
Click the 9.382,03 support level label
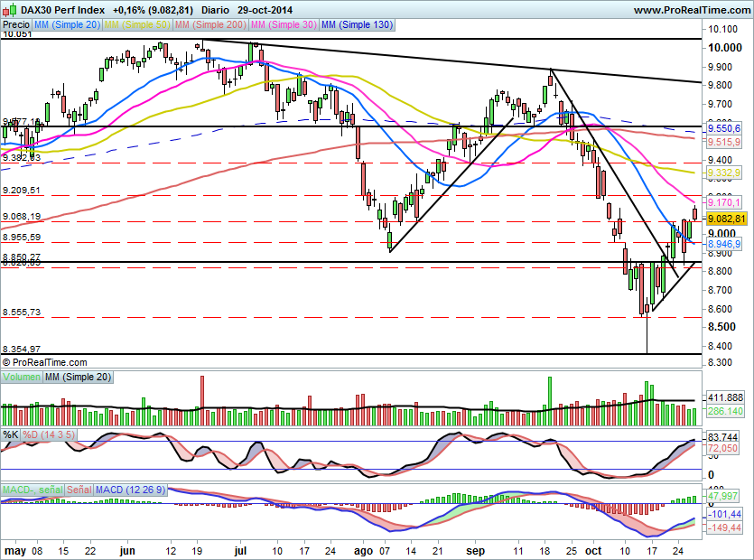click(22, 157)
